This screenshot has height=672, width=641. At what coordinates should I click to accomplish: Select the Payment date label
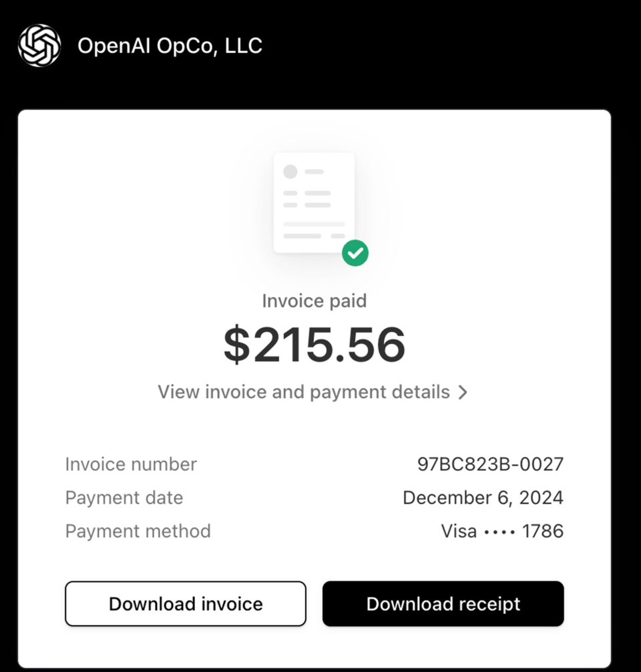point(124,498)
